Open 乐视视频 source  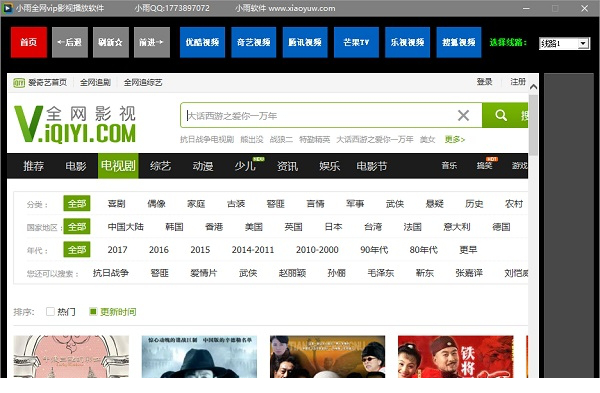(408, 42)
